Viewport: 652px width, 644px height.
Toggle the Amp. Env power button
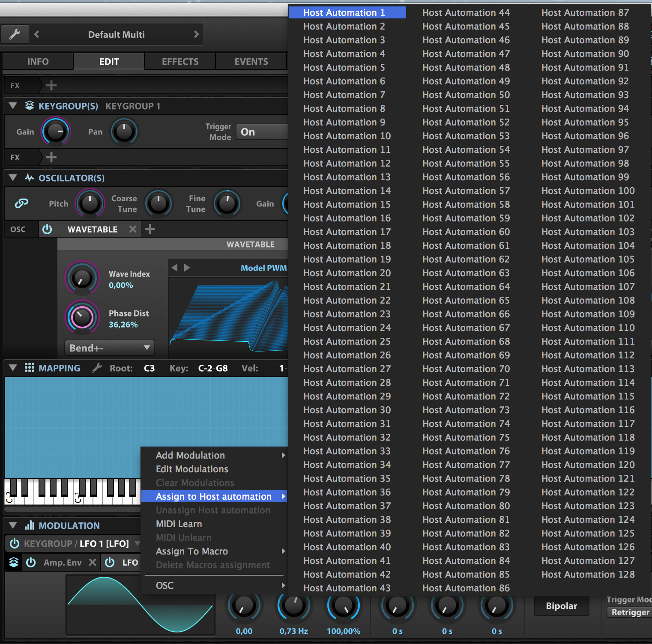click(31, 562)
